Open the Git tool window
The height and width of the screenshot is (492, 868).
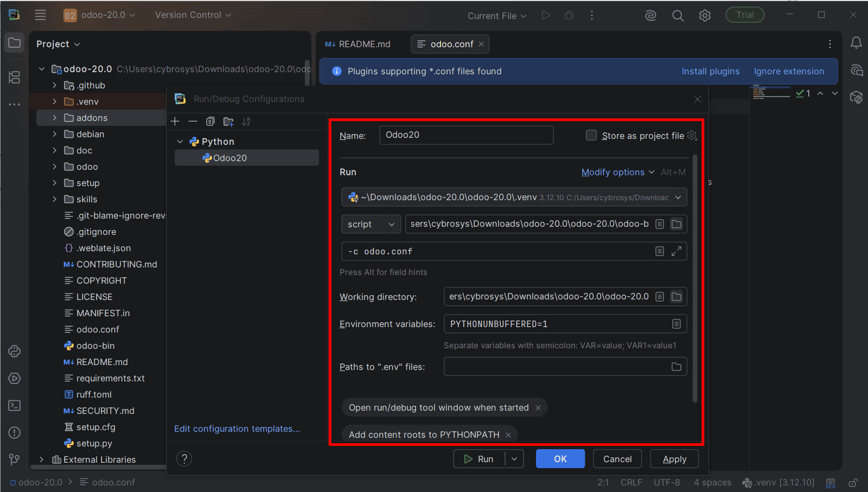click(x=15, y=459)
